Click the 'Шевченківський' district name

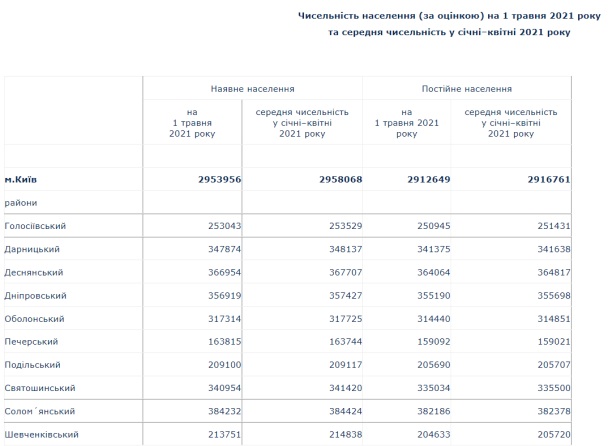41,435
